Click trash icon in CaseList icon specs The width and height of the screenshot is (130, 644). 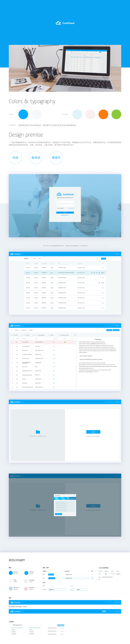pyautogui.click(x=100, y=574)
